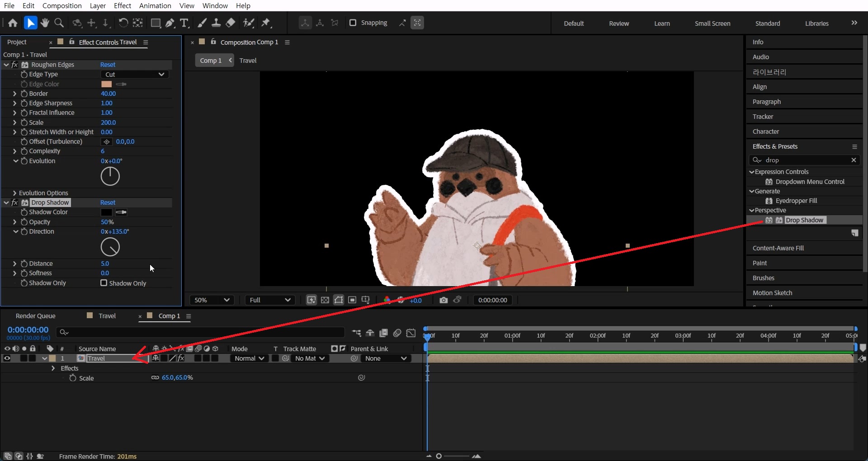The image size is (868, 461).
Task: Select the Pen tool
Action: coord(170,23)
